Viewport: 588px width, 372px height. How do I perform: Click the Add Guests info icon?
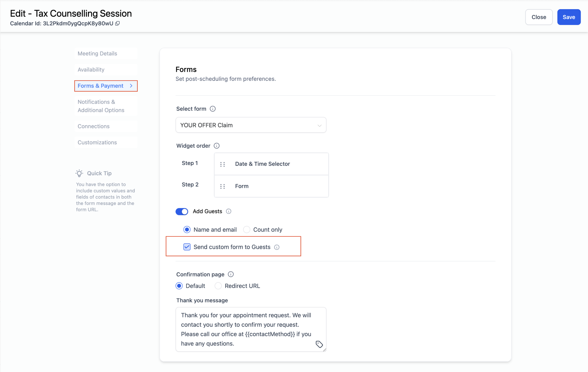pyautogui.click(x=228, y=211)
